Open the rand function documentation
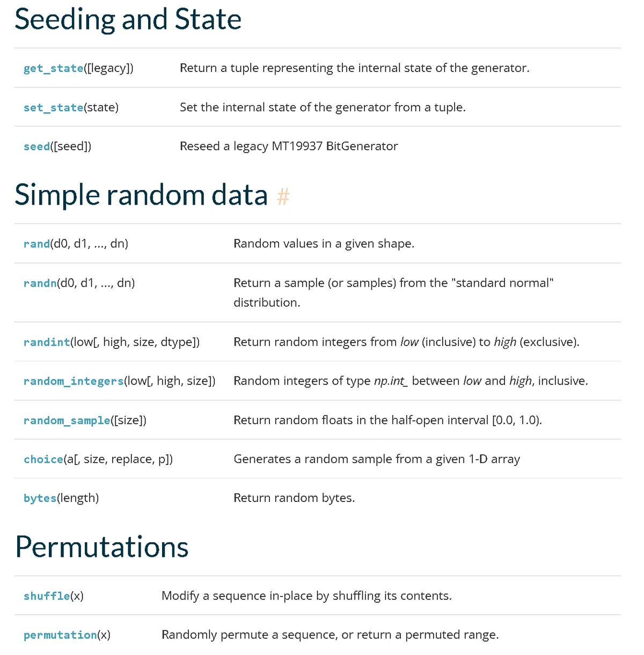 coord(37,244)
